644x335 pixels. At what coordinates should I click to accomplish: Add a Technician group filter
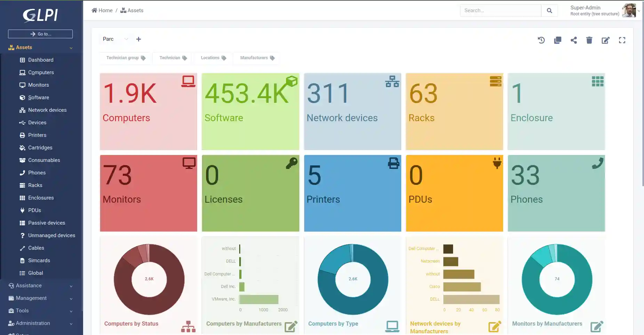125,58
